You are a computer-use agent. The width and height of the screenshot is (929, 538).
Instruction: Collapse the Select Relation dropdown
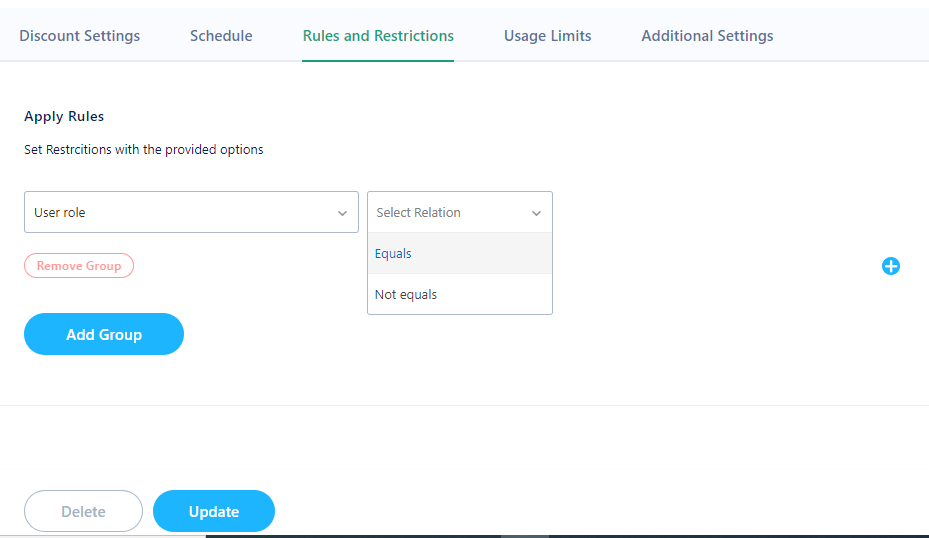pyautogui.click(x=460, y=212)
